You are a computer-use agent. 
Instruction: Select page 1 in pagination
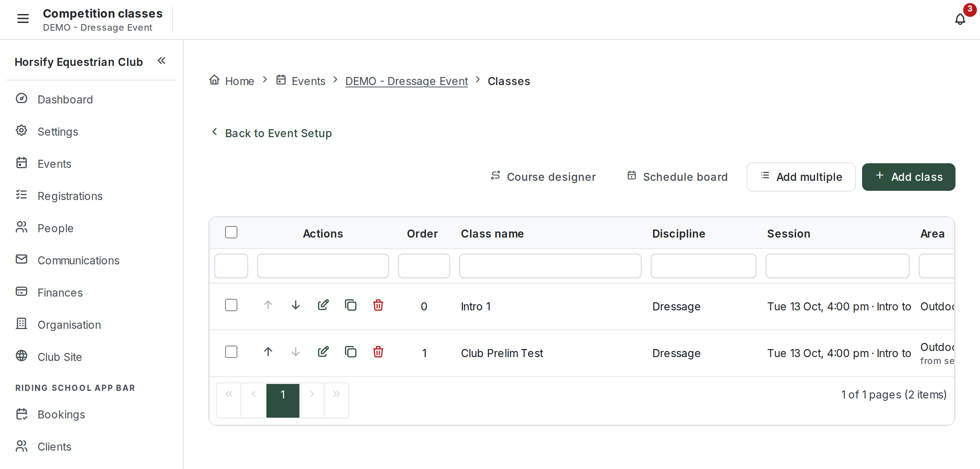click(283, 400)
